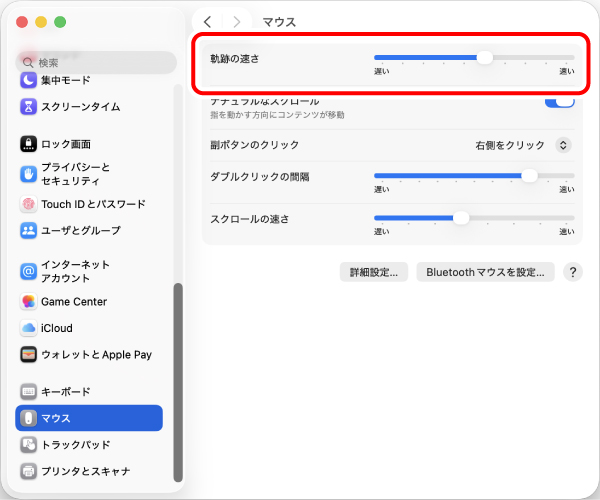600x500 pixels.
Task: Open the Game Center icon
Action: coord(28,301)
